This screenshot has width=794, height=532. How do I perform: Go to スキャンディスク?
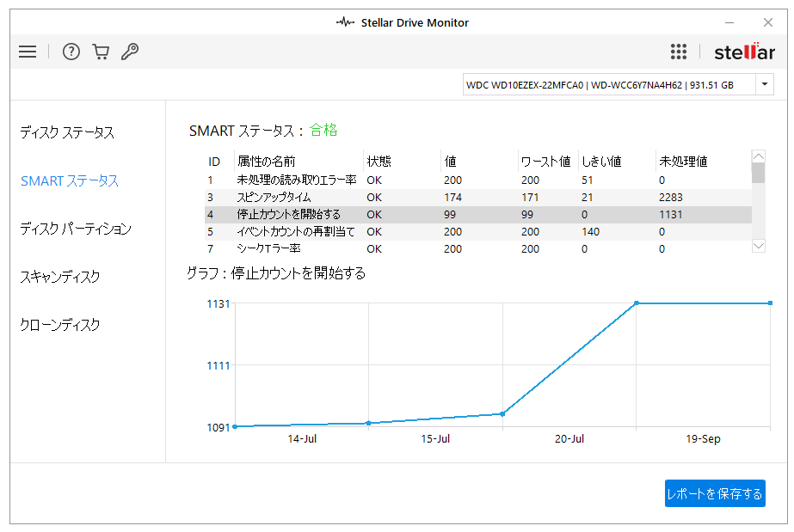(59, 277)
